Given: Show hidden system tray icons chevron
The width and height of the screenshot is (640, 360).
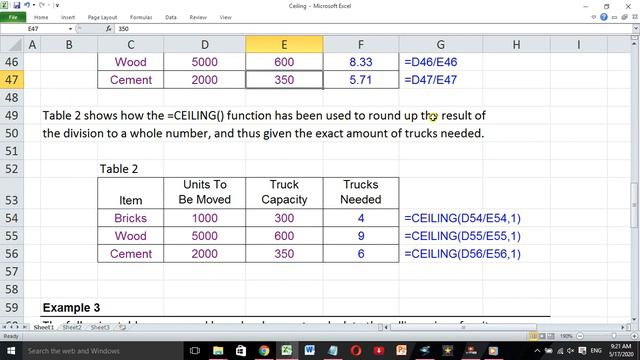Looking at the screenshot, I should 537,351.
